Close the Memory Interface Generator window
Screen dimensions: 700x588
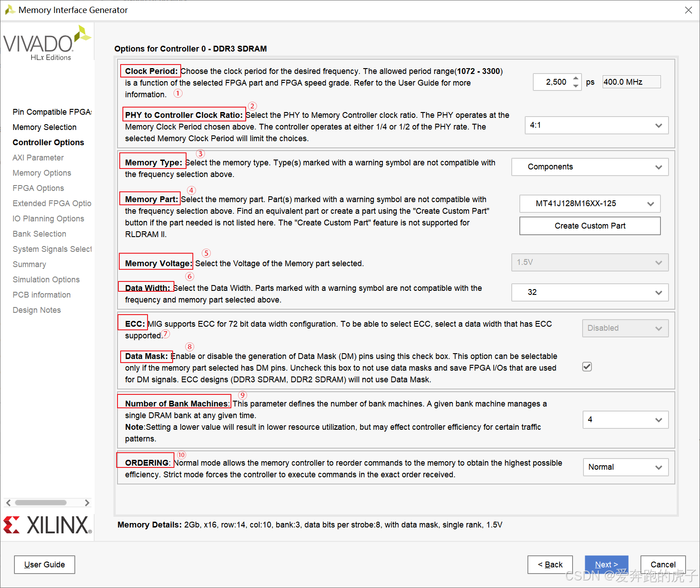(688, 10)
